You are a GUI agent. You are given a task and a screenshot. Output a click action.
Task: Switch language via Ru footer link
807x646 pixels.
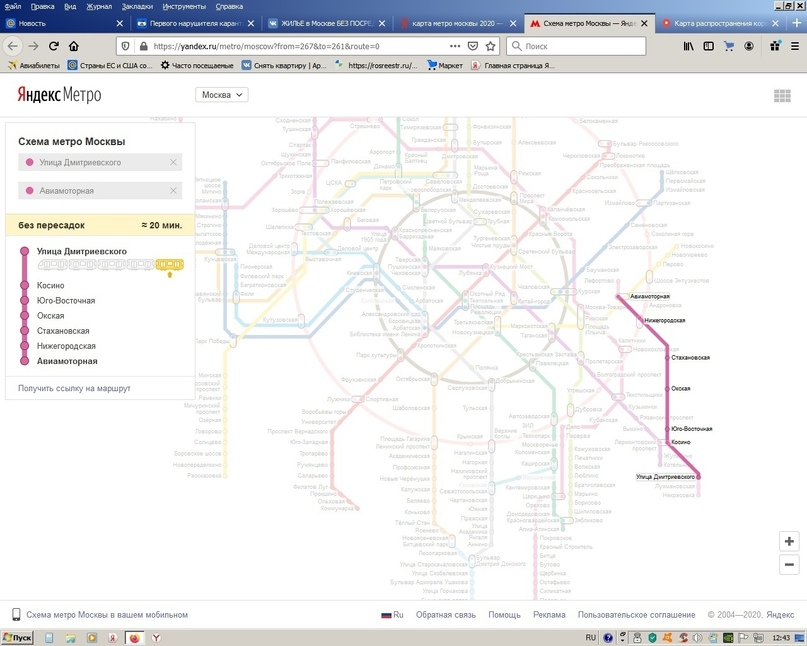pos(392,615)
